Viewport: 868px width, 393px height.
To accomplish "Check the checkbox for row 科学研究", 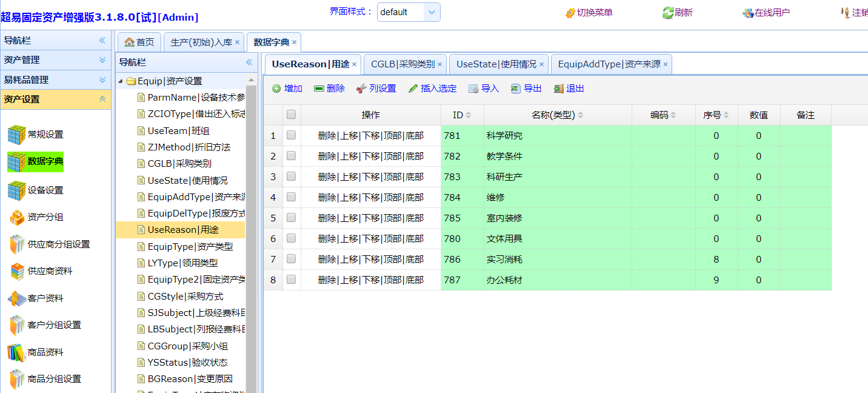I will pos(292,135).
